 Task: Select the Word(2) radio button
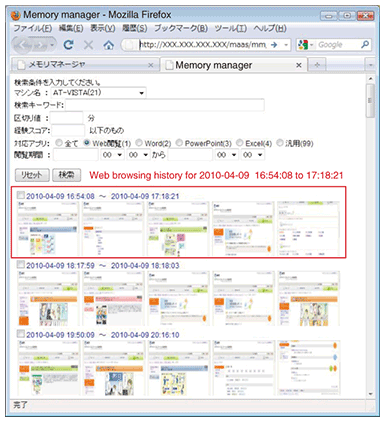pos(139,143)
